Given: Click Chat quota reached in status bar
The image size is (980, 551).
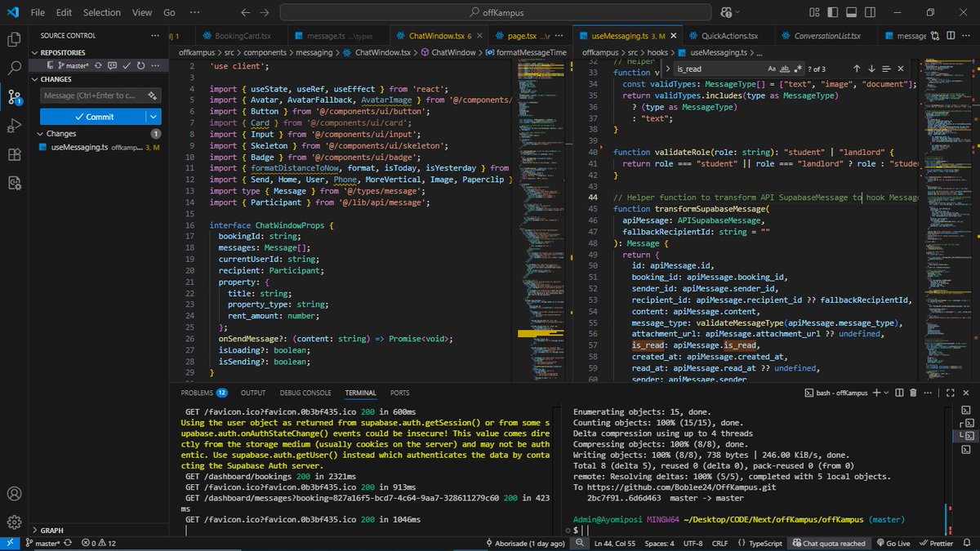Looking at the screenshot, I should tap(828, 543).
